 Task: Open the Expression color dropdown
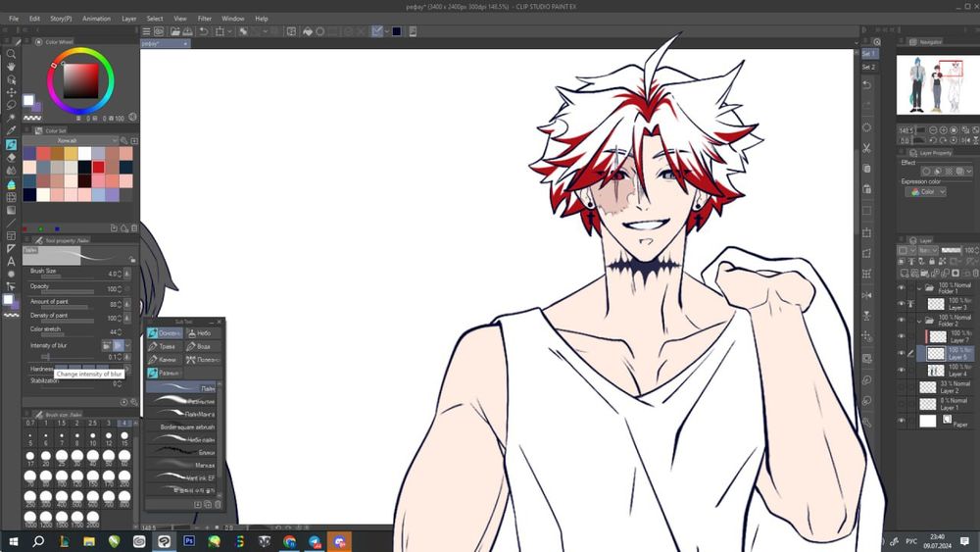point(926,192)
